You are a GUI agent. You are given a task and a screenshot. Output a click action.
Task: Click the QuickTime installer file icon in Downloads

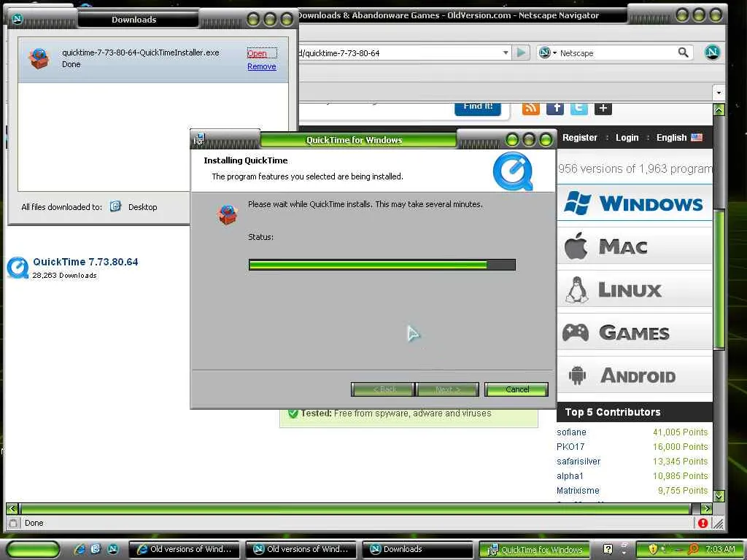pos(39,58)
